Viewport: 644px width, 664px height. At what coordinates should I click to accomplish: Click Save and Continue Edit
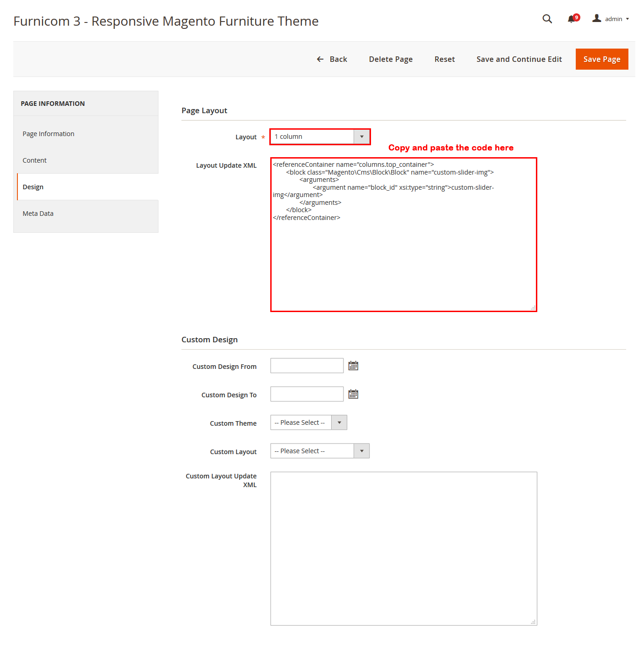[519, 59]
